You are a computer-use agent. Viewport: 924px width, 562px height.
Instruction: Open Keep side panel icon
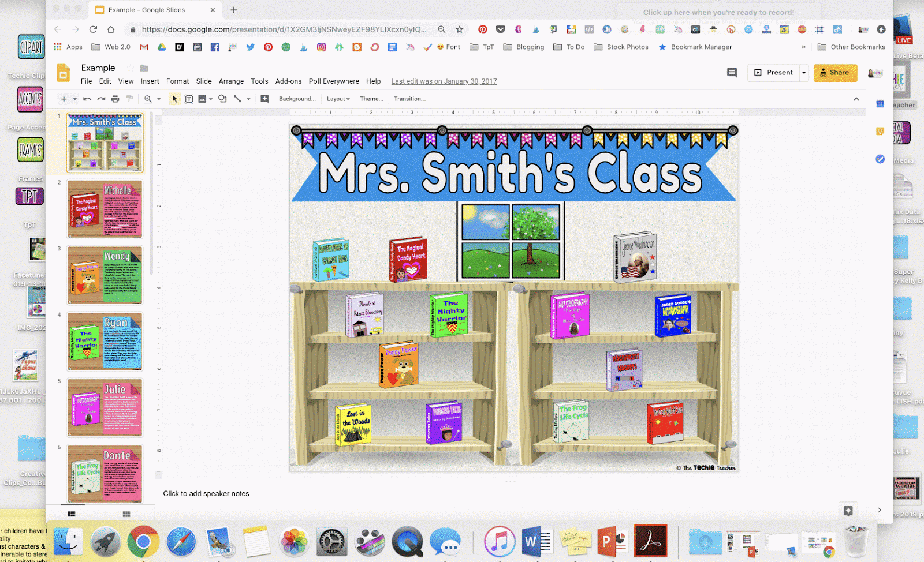click(880, 132)
